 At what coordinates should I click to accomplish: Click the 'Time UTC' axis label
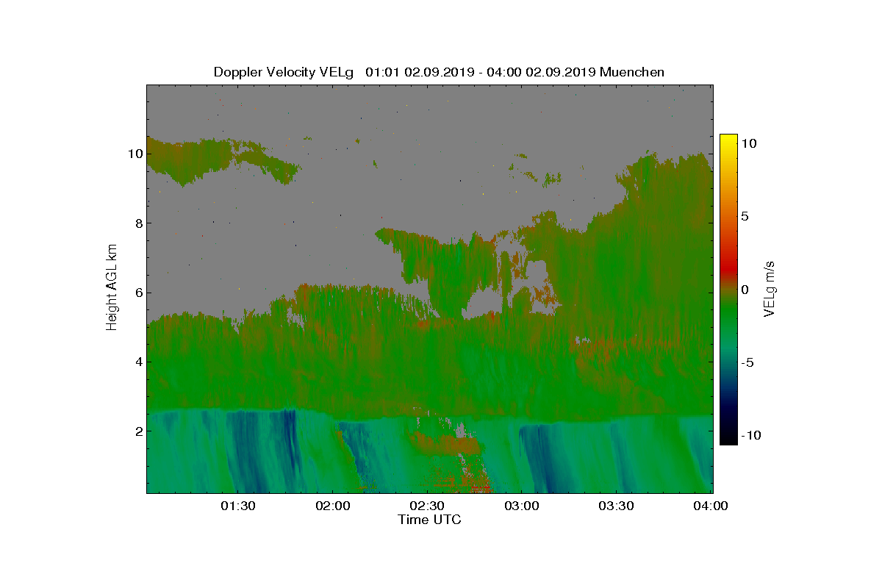point(430,520)
